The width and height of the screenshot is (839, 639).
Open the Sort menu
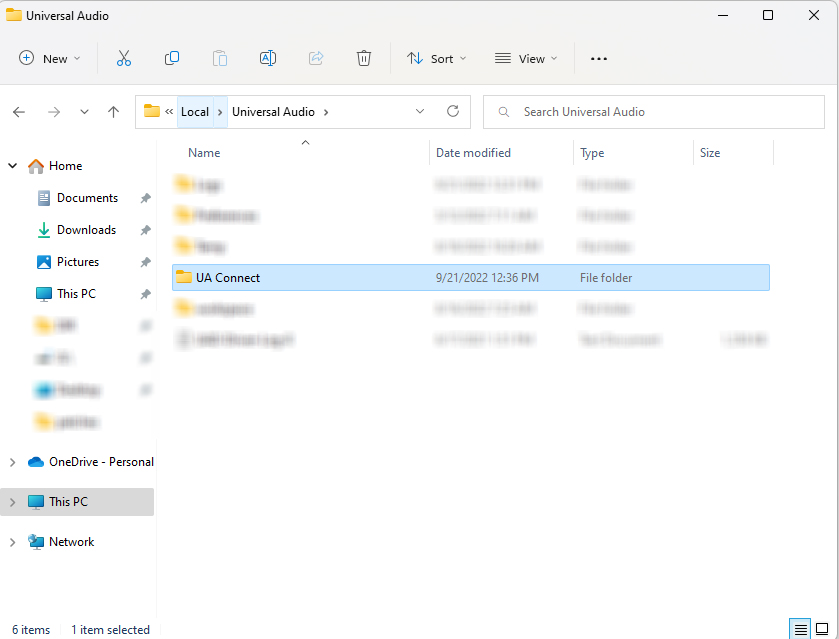[436, 59]
